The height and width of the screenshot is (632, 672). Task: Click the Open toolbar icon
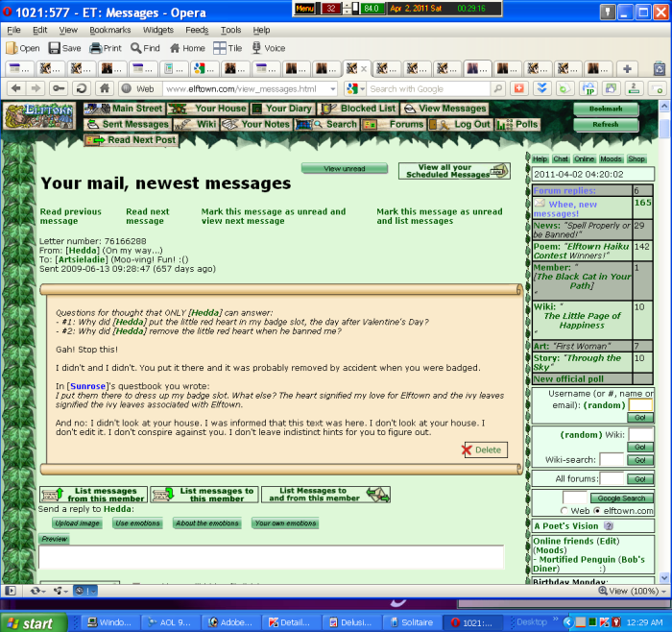(22, 48)
